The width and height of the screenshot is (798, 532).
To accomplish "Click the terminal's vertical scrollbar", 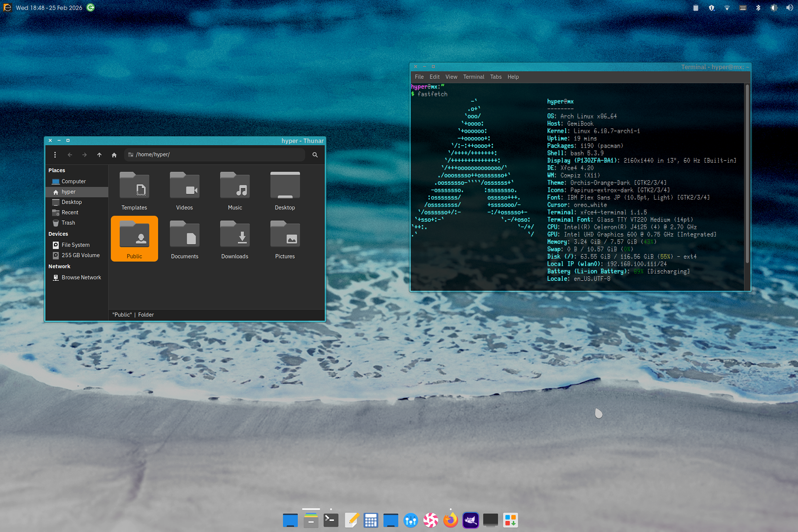I will pos(747,175).
